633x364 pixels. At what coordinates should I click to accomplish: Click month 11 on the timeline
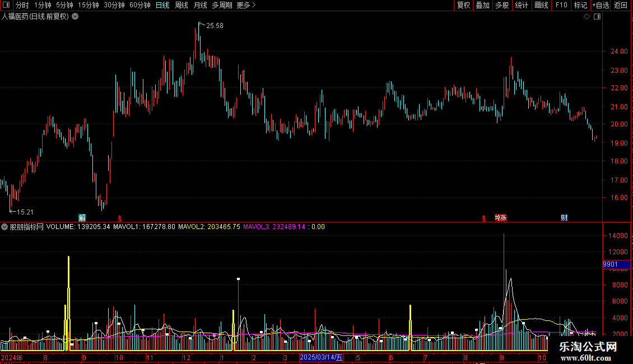[x=150, y=357]
